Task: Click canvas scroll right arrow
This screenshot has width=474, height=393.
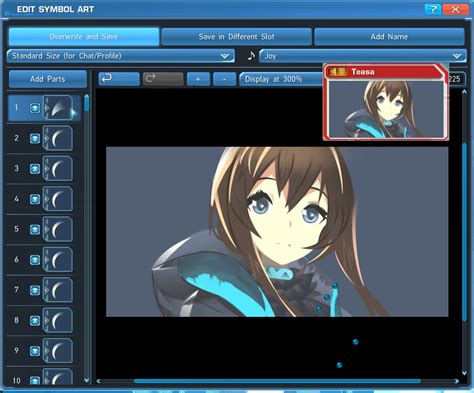Action: point(456,381)
